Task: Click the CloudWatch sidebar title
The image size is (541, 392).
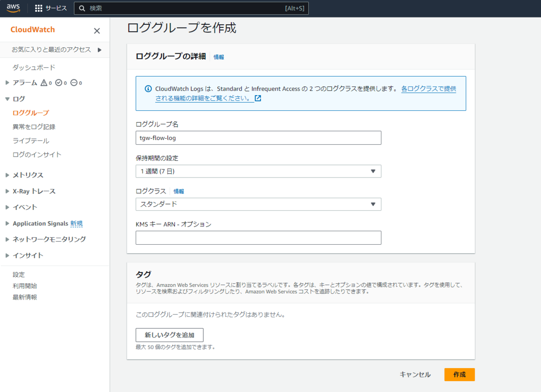Action: [32, 30]
